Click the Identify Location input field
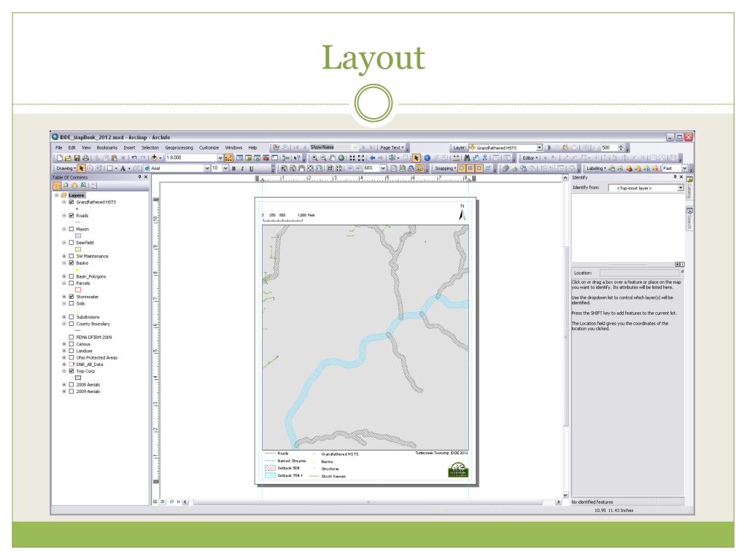 pos(640,273)
